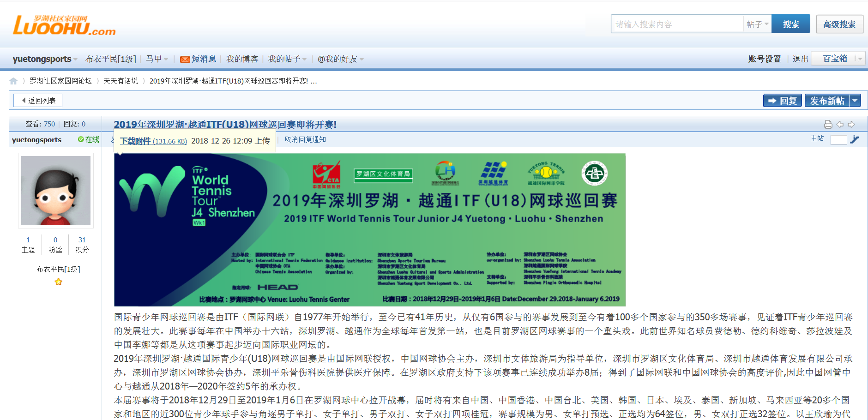Click the yuetongsports avatar image

(x=56, y=191)
